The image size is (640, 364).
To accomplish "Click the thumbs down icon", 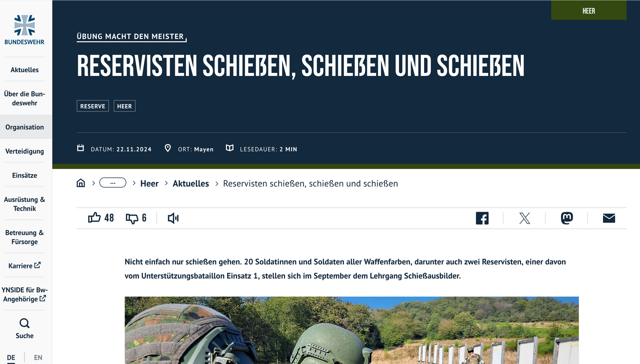I will (132, 218).
